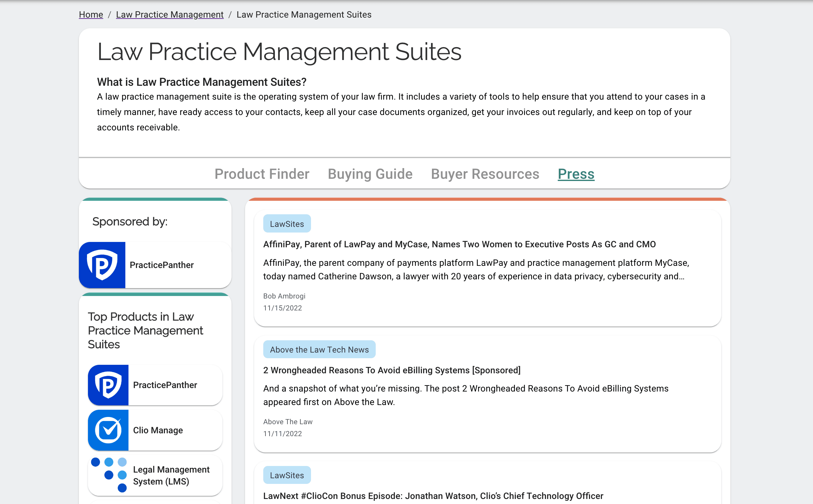Click What is Law Practice Management Suites heading
The image size is (813, 504).
pos(202,82)
